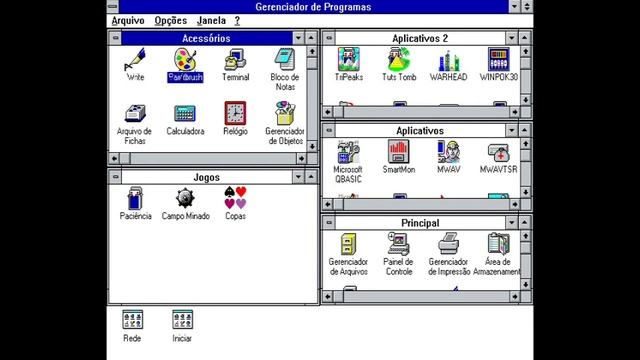Click Aplicativos horizontal scroll right arrow

point(515,204)
